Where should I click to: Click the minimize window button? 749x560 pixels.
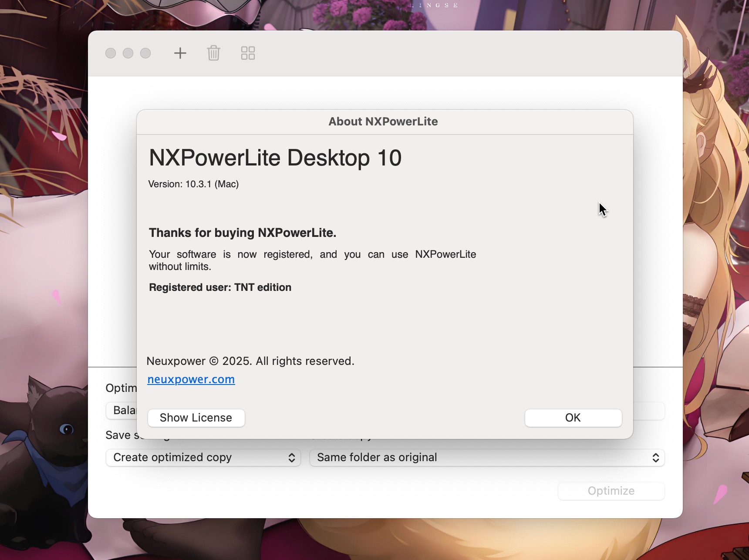point(128,53)
